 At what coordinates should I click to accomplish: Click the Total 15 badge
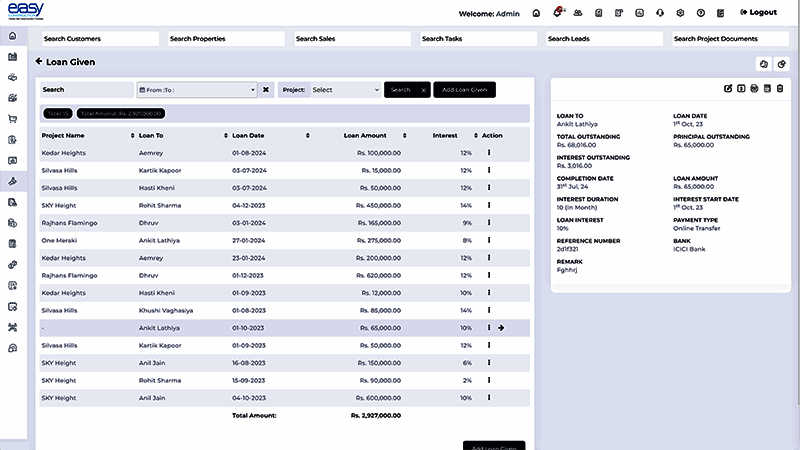pos(58,113)
